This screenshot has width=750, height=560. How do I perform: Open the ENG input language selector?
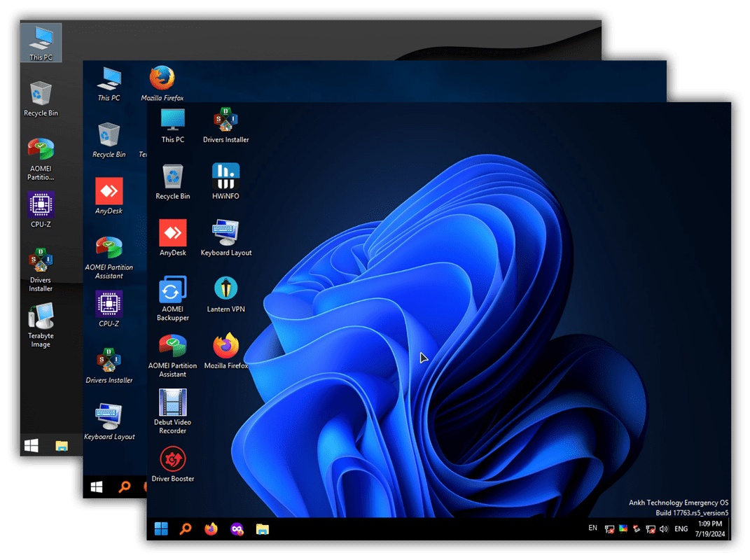pyautogui.click(x=681, y=529)
